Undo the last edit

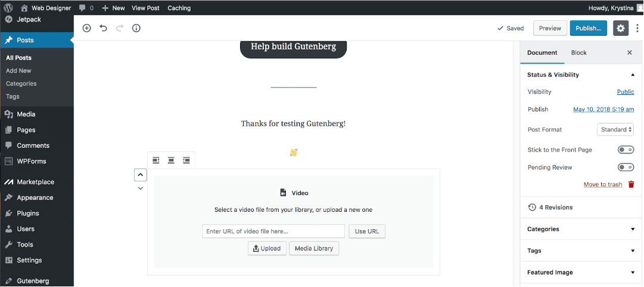[x=103, y=28]
